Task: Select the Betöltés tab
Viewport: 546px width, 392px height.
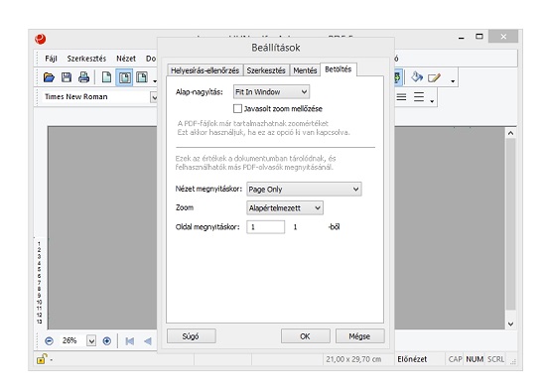Action: (x=339, y=69)
